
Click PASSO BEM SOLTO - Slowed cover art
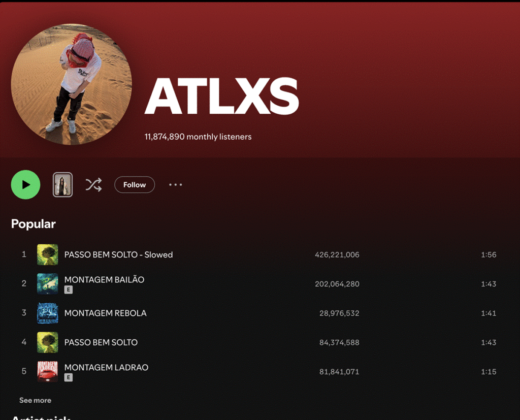pyautogui.click(x=47, y=255)
